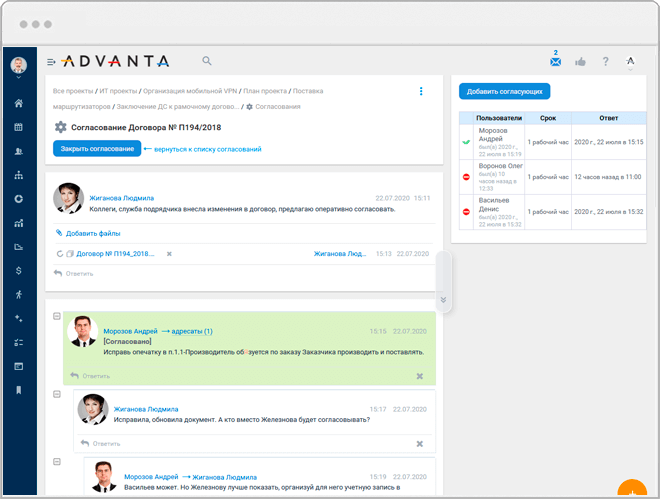The width and height of the screenshot is (660, 499).
Task: Open the mail notifications envelope icon
Action: (x=556, y=61)
